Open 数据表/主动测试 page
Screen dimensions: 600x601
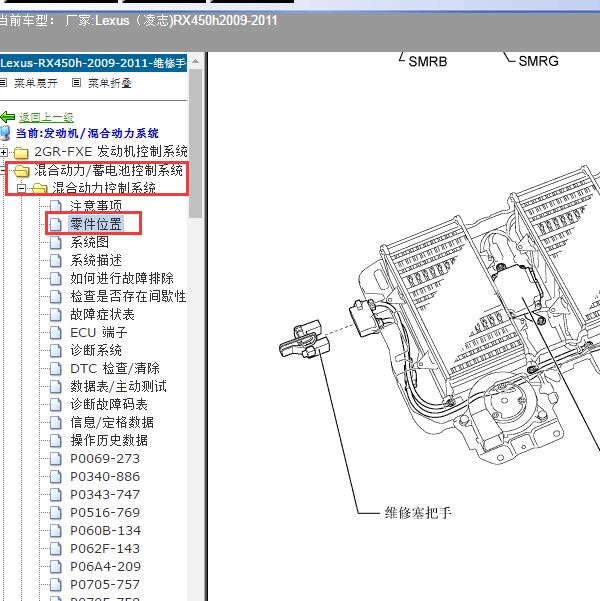[118, 386]
